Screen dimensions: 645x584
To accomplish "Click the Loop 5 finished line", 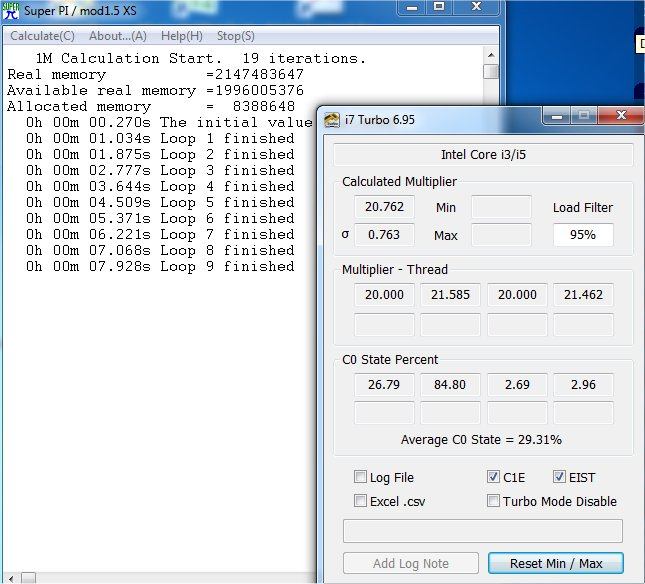I will 160,202.
